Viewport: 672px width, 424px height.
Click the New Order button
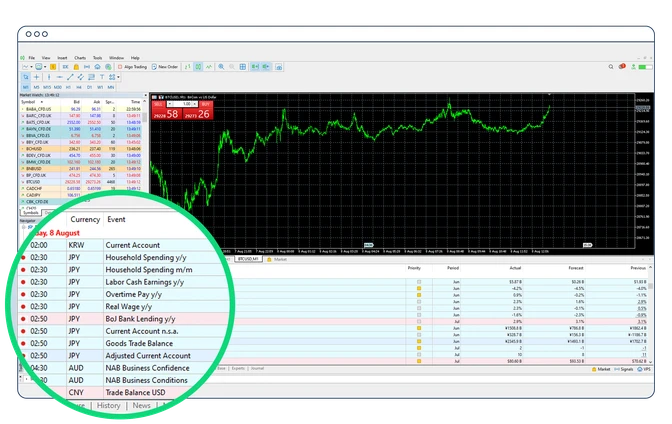165,67
